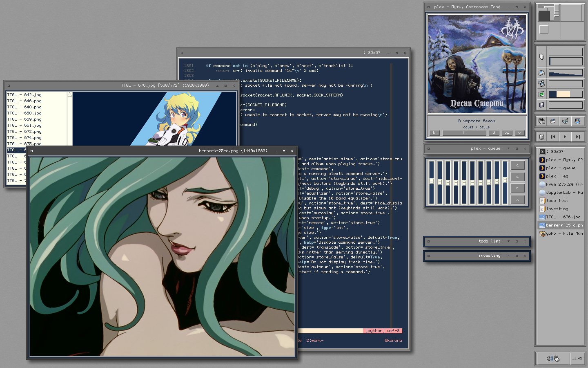Click the disk usage monitor icon
Viewport: 588px width, 368px height.
tap(541, 105)
